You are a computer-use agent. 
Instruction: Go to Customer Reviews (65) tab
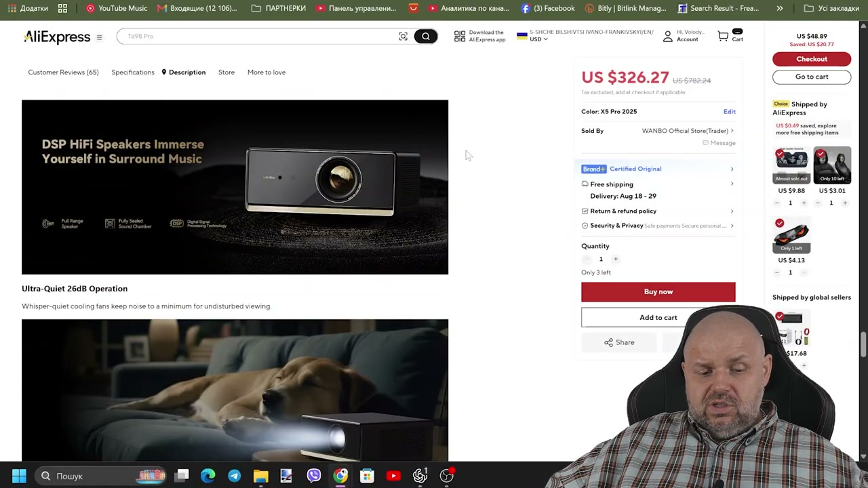[63, 72]
